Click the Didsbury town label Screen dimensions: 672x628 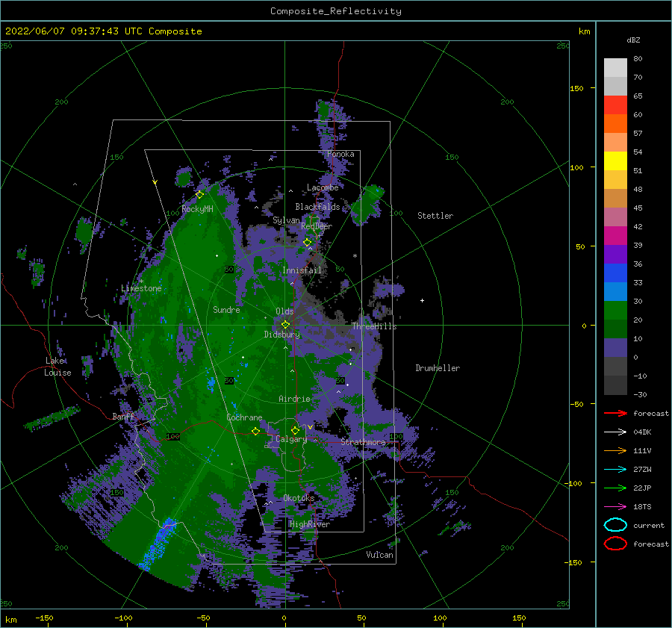click(x=281, y=335)
